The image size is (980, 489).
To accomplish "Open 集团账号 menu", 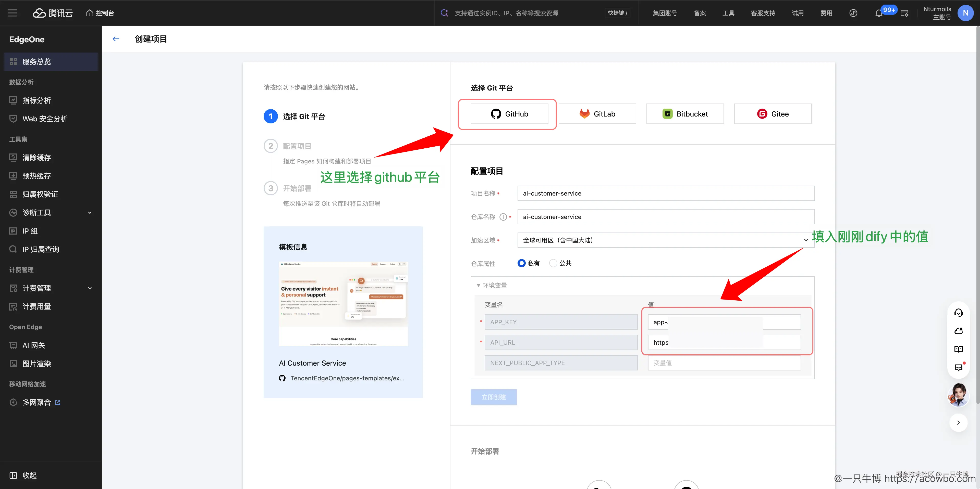I will [x=665, y=13].
